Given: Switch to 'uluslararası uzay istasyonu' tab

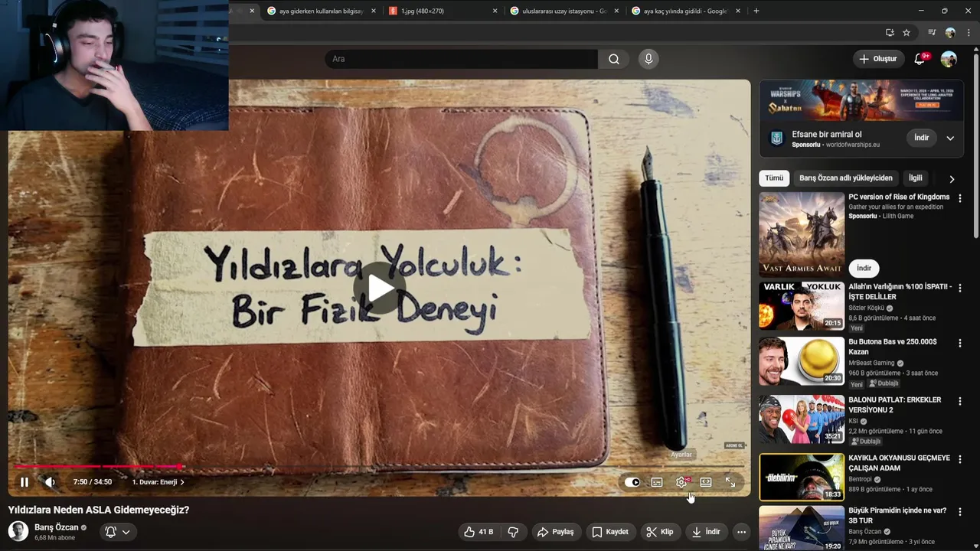Looking at the screenshot, I should [564, 11].
